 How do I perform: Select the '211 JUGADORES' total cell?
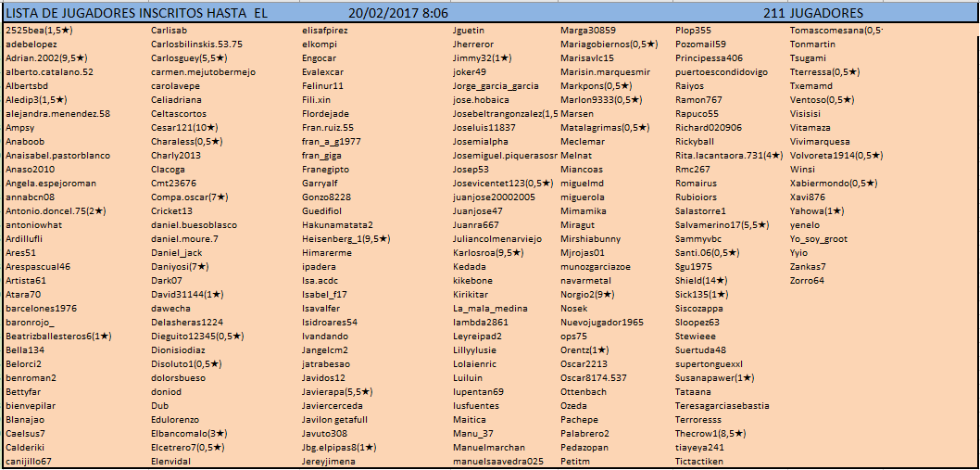tap(813, 13)
